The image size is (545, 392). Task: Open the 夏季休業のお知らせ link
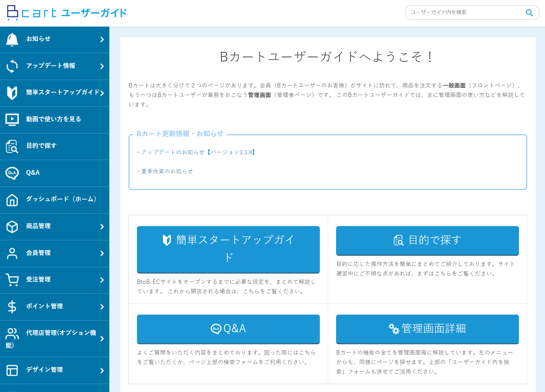[167, 171]
